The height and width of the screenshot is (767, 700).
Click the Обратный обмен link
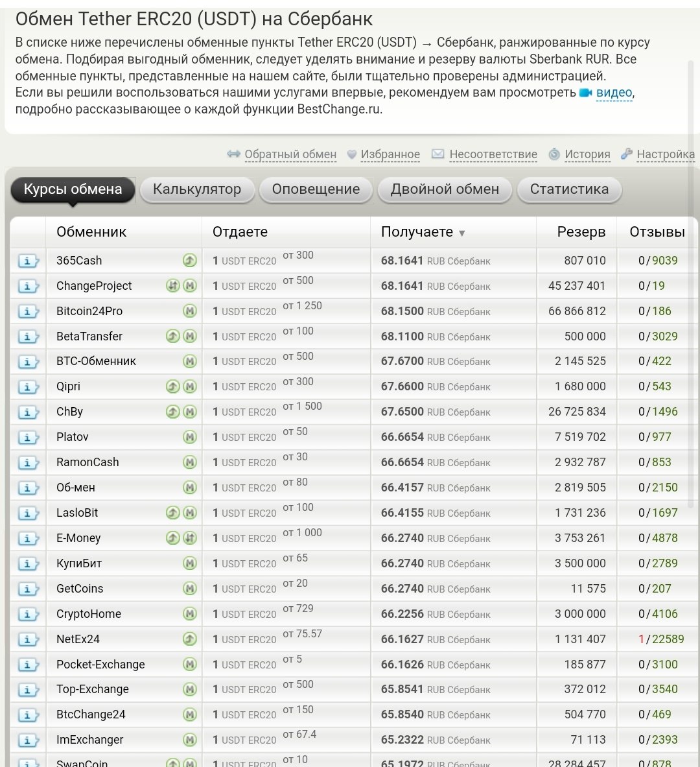click(x=290, y=154)
